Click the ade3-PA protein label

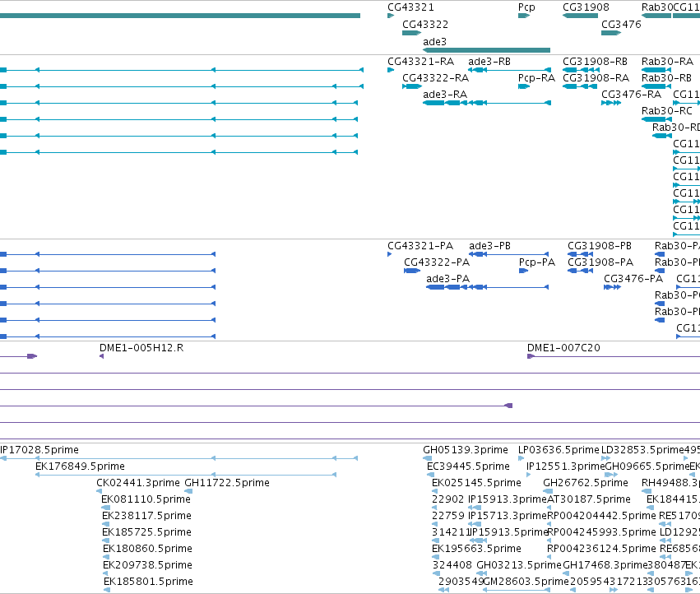(447, 279)
